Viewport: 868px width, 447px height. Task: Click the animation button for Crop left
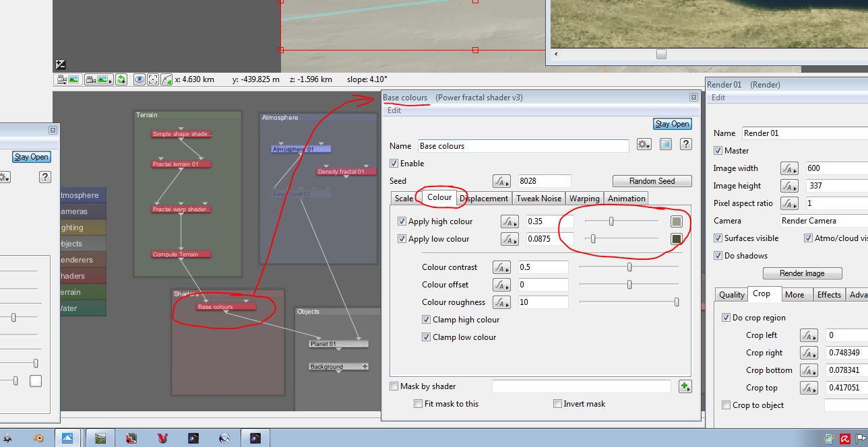[x=809, y=335]
